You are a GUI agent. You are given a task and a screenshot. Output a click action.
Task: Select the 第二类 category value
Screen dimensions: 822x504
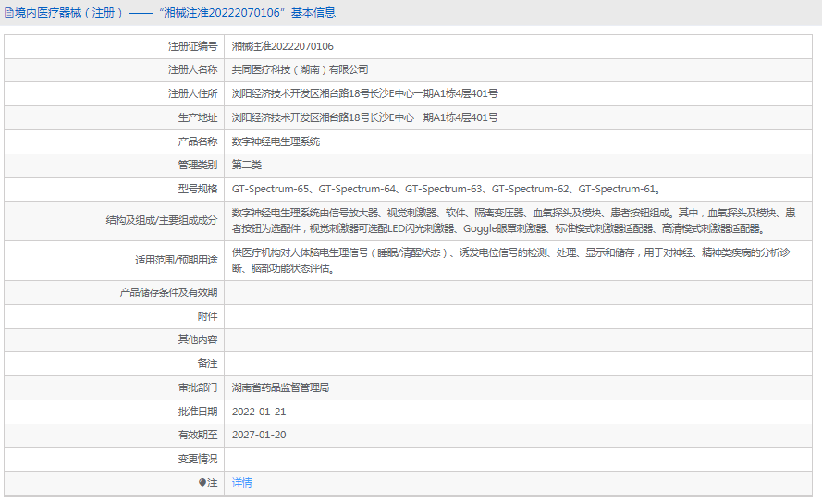tap(246, 166)
